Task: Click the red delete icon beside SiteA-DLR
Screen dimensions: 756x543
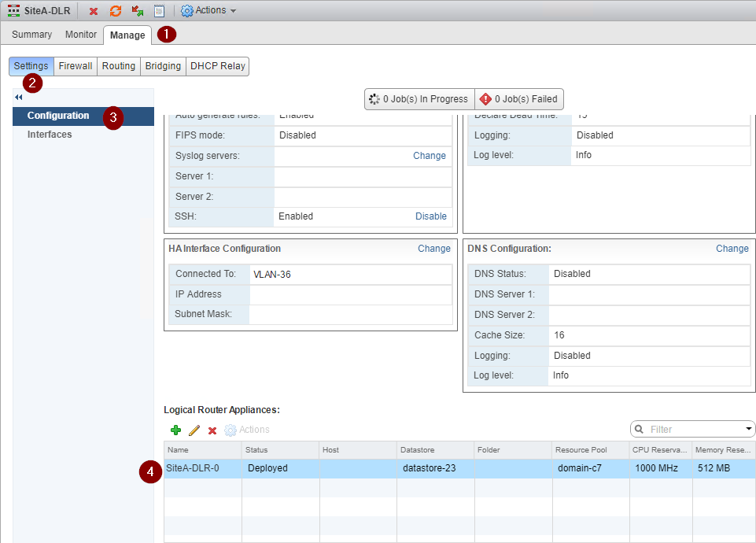Action: [94, 10]
